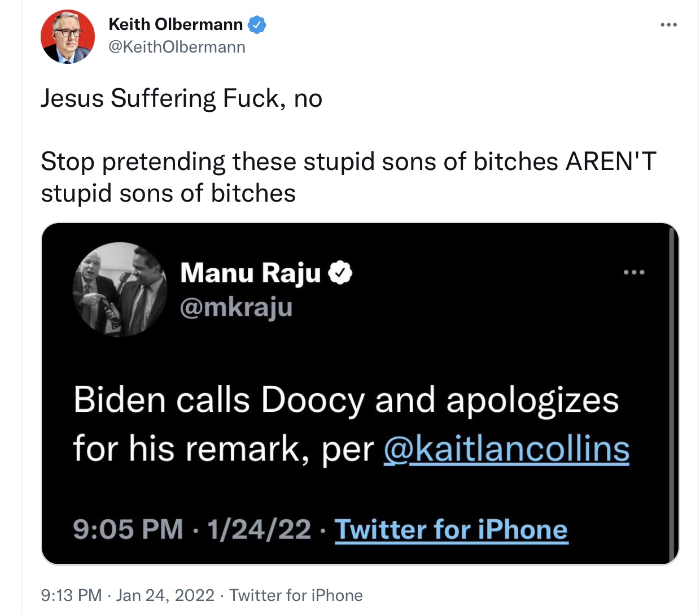Image resolution: width=700 pixels, height=614 pixels.
Task: Open the @KeithOlbermann handle link
Action: click(x=177, y=47)
